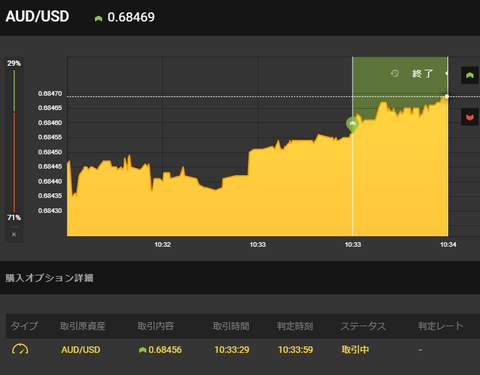Click the ステータス column header
480x375 pixels.
click(x=363, y=326)
